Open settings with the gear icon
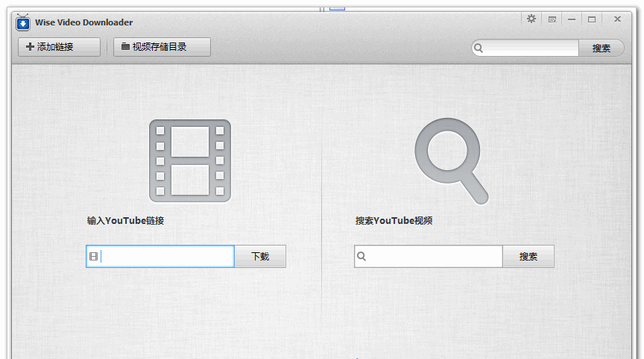 click(x=531, y=19)
